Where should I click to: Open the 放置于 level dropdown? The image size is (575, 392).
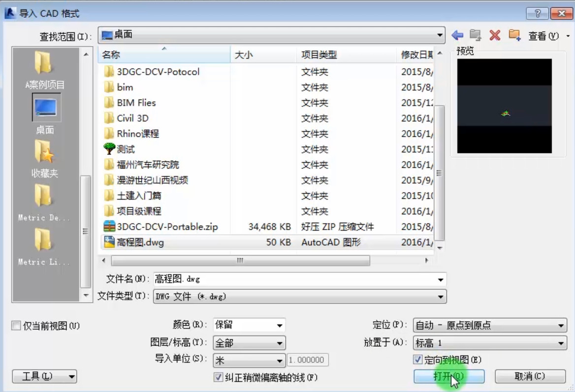[x=490, y=343]
